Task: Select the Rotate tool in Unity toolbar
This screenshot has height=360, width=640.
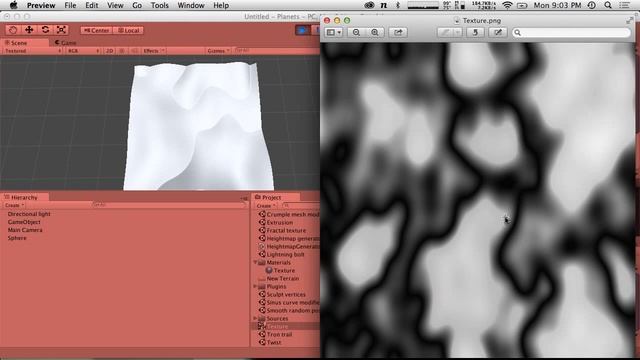Action: pyautogui.click(x=45, y=30)
